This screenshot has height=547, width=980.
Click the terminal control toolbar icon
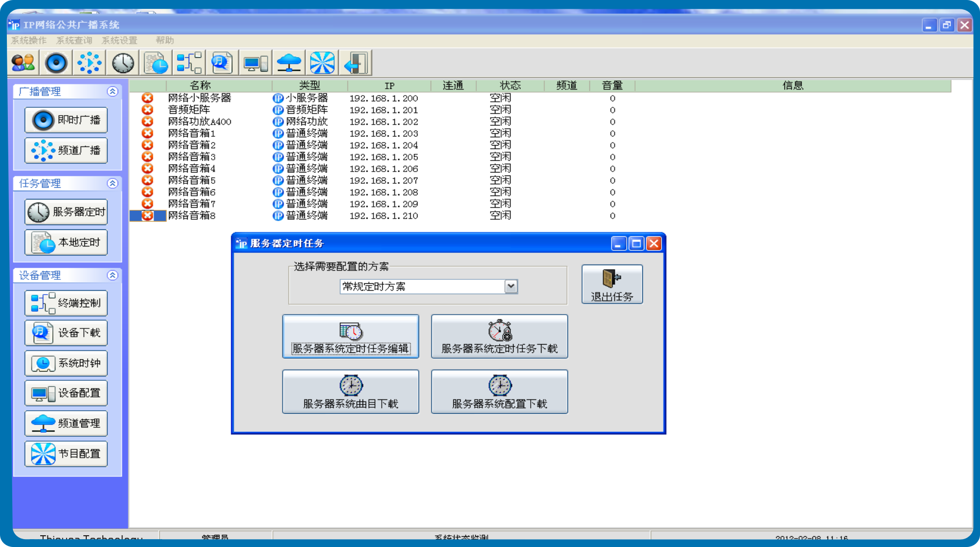[x=189, y=63]
